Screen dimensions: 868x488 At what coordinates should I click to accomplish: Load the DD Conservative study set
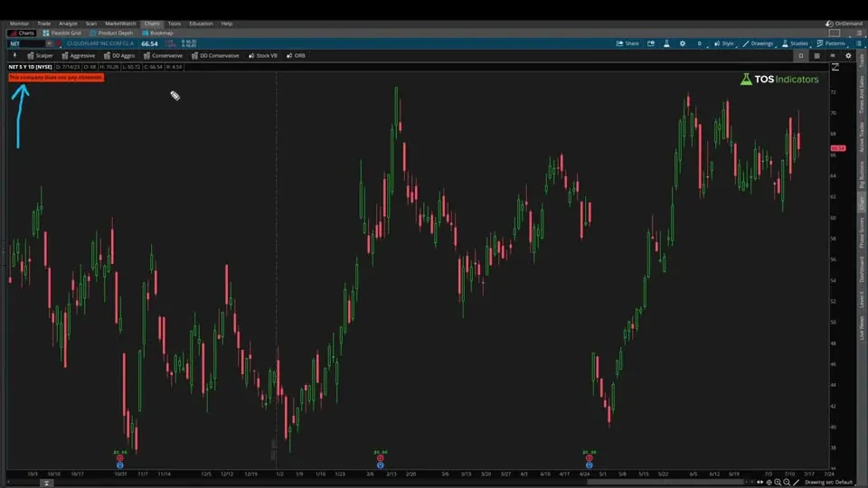215,56
